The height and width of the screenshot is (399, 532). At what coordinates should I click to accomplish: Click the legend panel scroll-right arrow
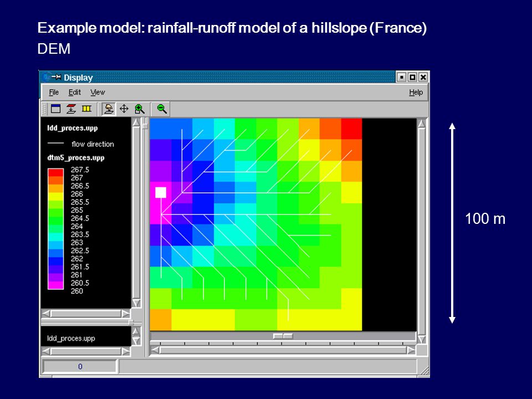coord(126,313)
